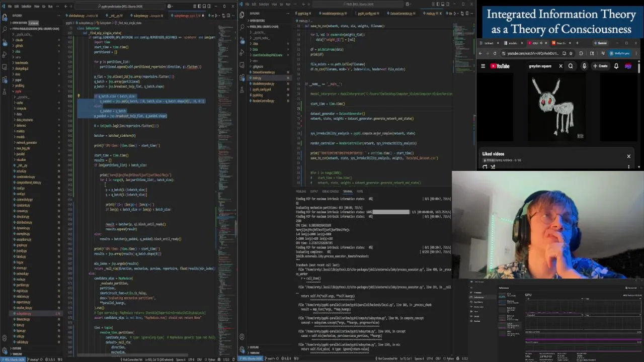The width and height of the screenshot is (644, 362).
Task: Open Extensions view in left VS Code window
Action: (4, 79)
